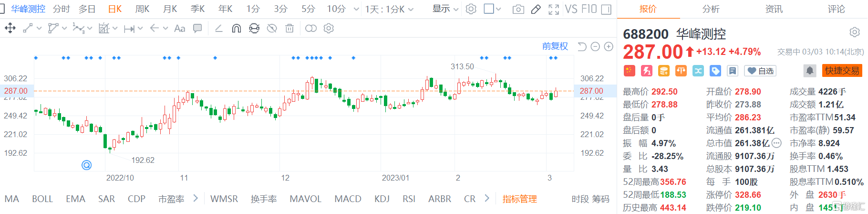Expand more indicators arrow after CR
The image size is (868, 214).
pyautogui.click(x=486, y=198)
